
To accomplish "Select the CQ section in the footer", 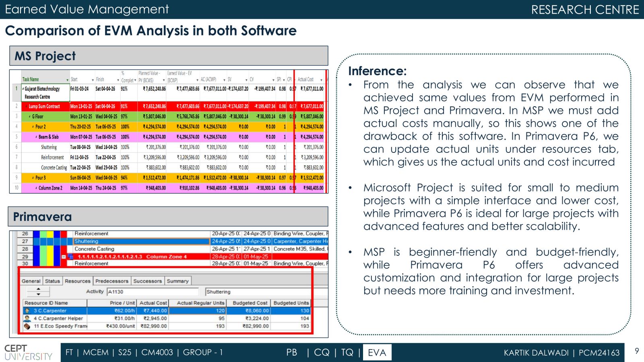I will coord(322,352).
